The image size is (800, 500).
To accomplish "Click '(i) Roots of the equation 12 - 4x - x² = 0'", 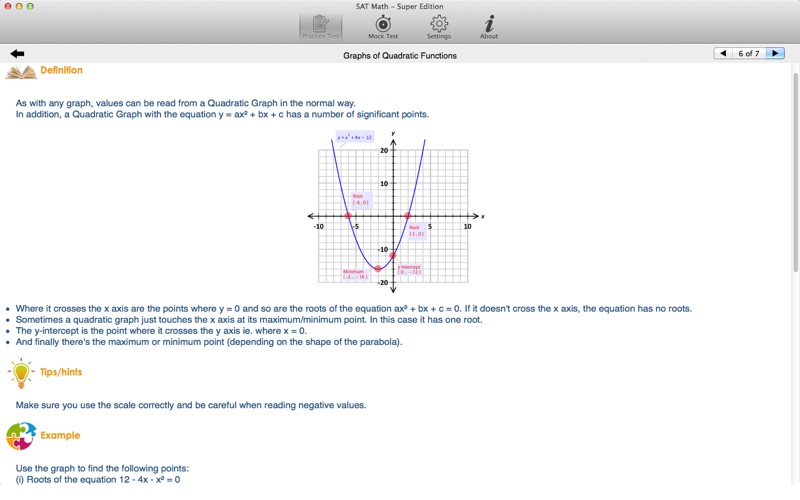I will click(x=98, y=480).
